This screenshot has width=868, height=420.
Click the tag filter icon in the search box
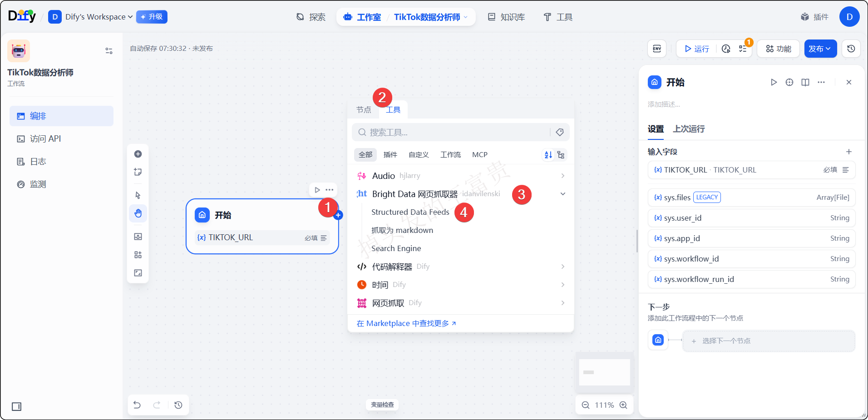click(x=560, y=132)
